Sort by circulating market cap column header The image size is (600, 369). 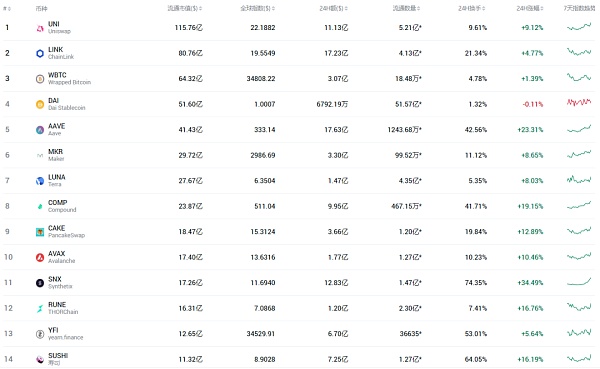tap(185, 8)
